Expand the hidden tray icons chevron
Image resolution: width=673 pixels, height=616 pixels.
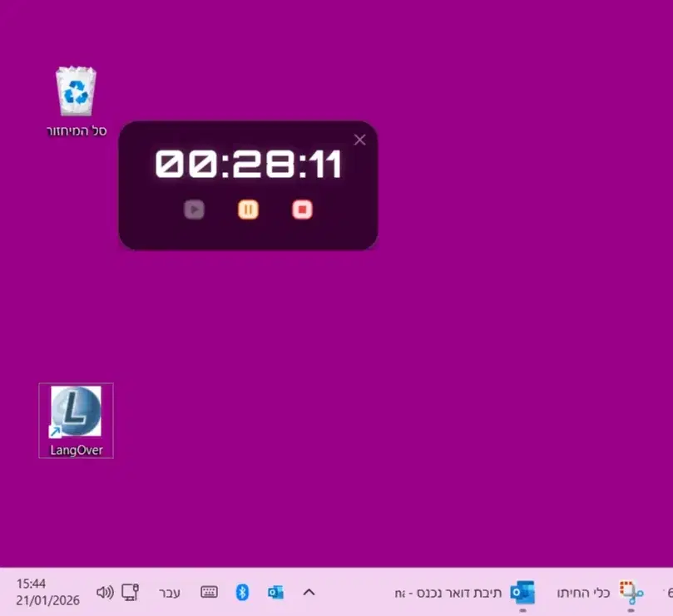[x=309, y=592]
